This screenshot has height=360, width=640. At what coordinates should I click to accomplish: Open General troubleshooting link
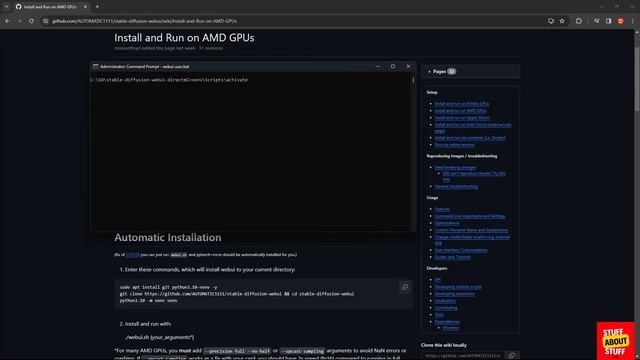coord(456,187)
